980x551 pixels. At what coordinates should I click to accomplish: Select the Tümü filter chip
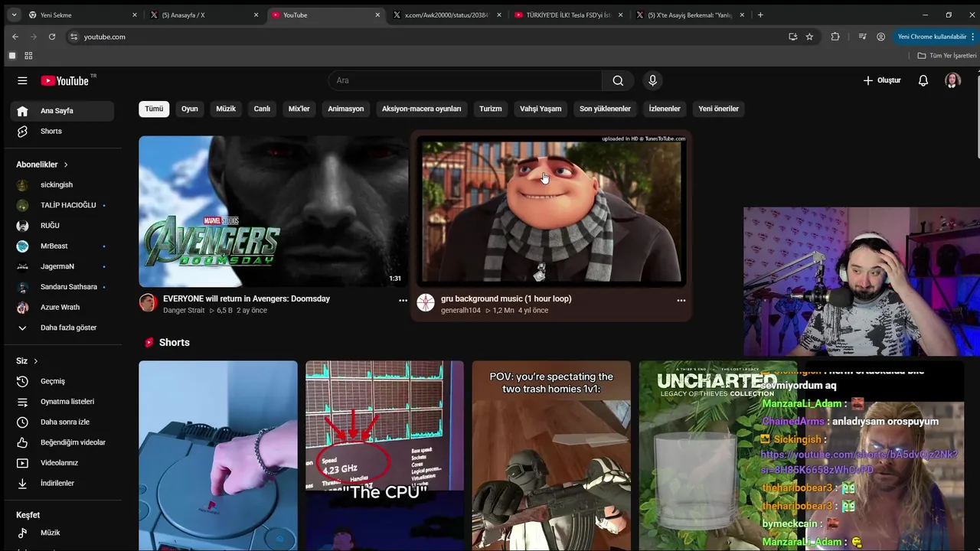click(154, 109)
